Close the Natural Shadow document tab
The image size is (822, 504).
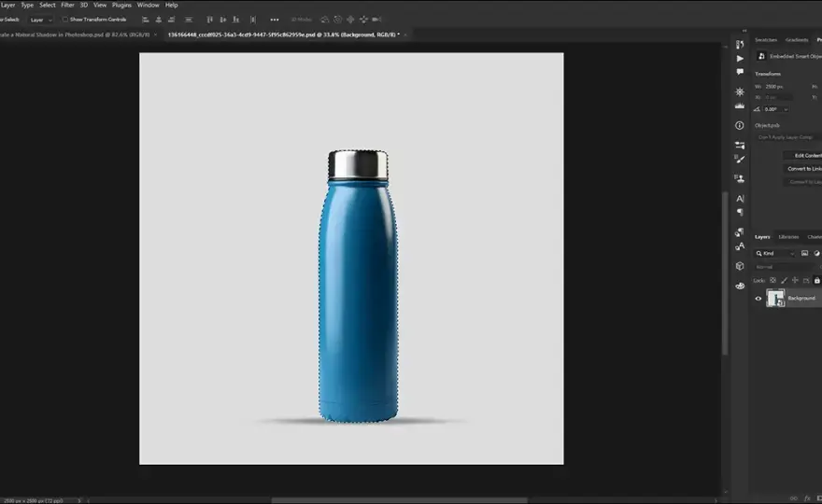[x=155, y=35]
